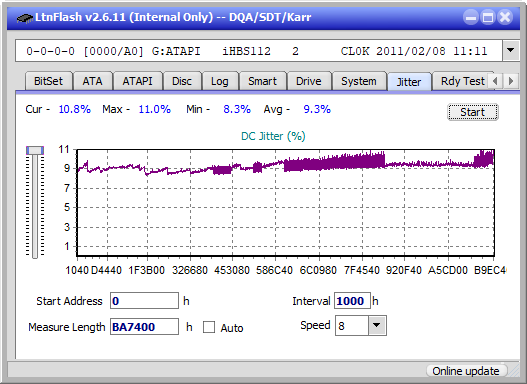
Task: Click in the Start Address field
Action: 145,301
